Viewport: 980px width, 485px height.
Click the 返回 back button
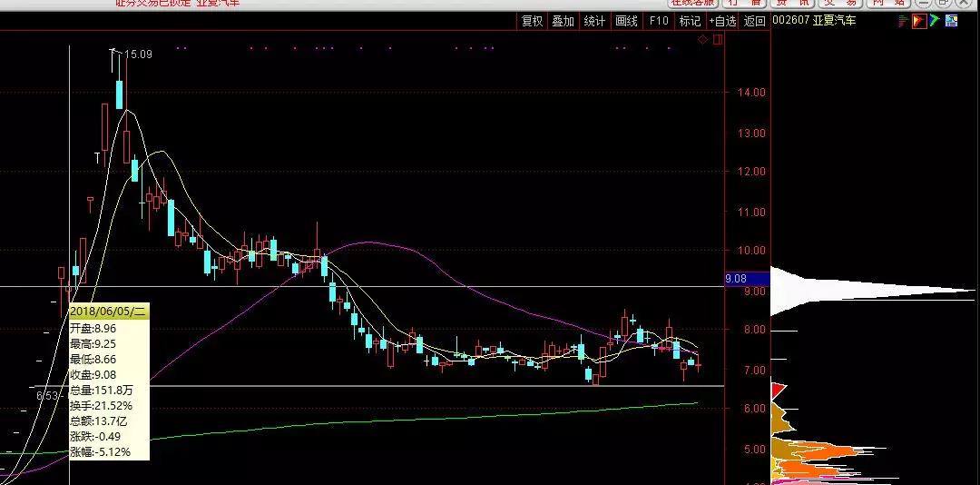pyautogui.click(x=755, y=21)
